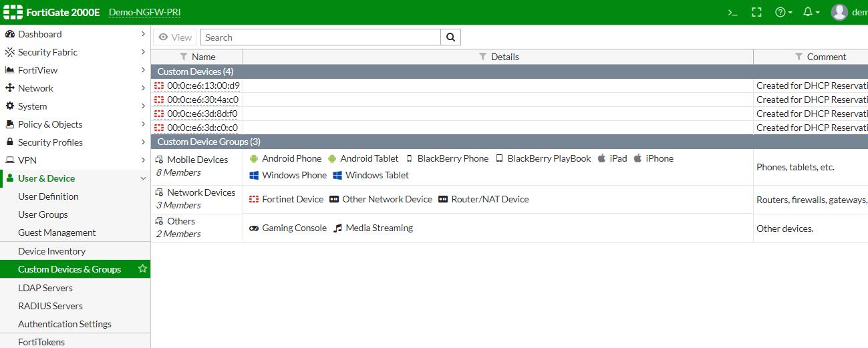Open the notifications bell menu

coord(811,12)
